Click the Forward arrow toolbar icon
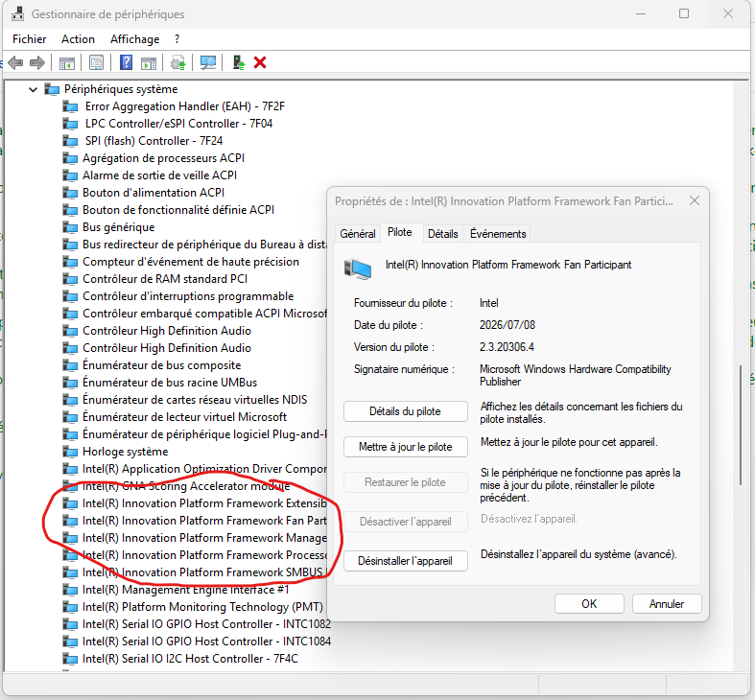Image resolution: width=755 pixels, height=700 pixels. 37,62
